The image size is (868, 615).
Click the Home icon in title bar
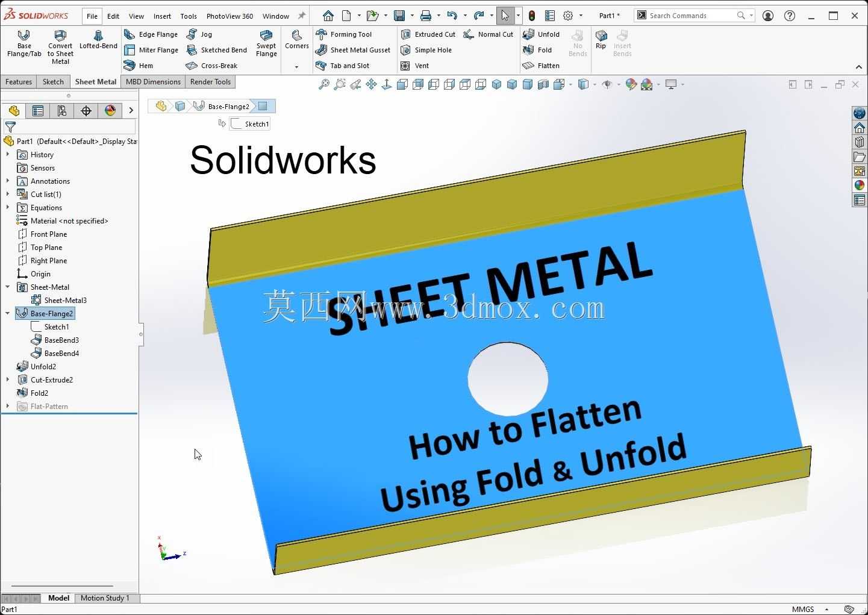[x=328, y=16]
